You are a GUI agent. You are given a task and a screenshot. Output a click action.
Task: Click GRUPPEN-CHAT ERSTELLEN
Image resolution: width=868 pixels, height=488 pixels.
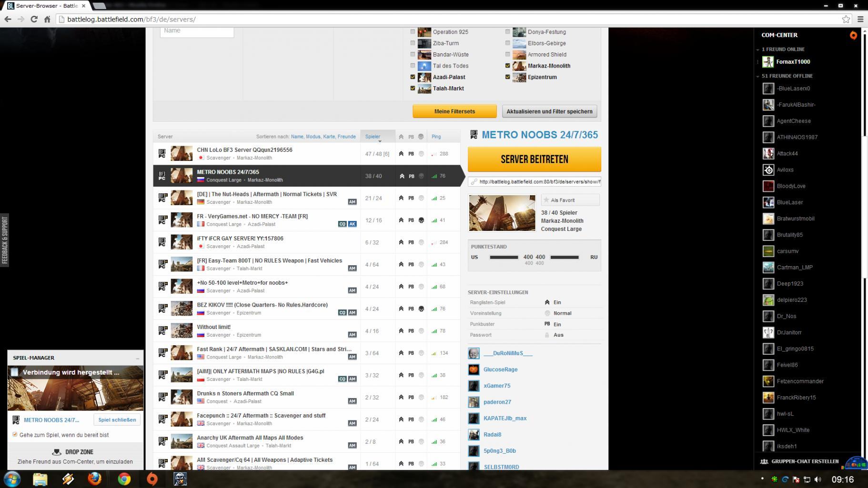coord(805,461)
